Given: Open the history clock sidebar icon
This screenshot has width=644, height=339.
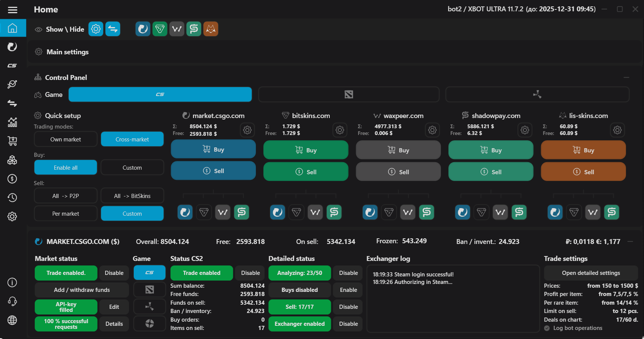Looking at the screenshot, I should [12, 198].
